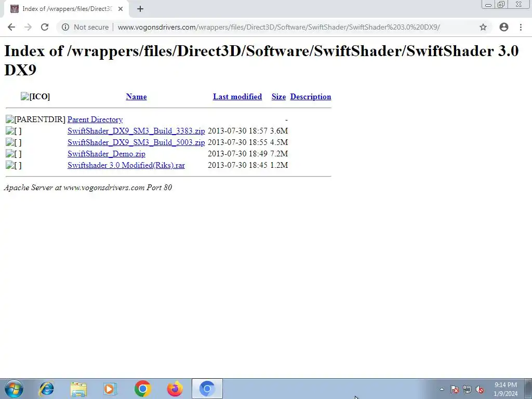532x399 pixels.
Task: Select the Index of /wrappers tab
Action: (66, 9)
